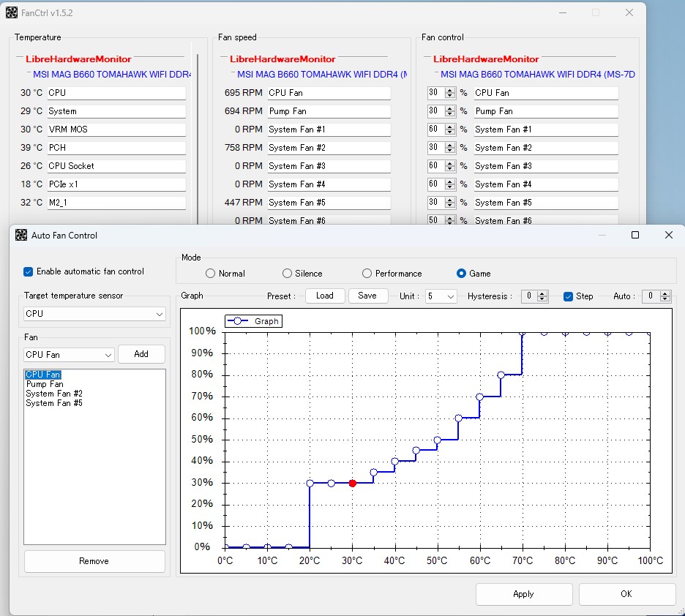685x616 pixels.
Task: Click the Auto Fan Control window icon
Action: click(21, 235)
